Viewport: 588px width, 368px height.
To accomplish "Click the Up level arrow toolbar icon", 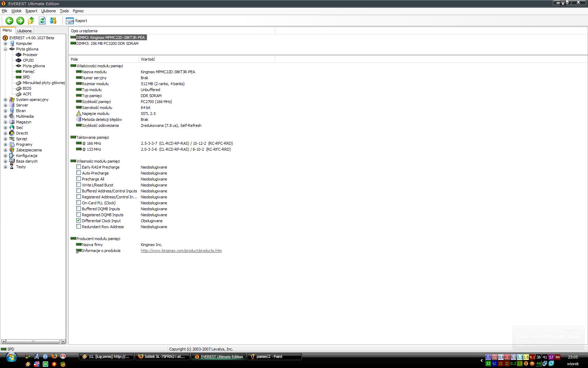I will click(31, 21).
